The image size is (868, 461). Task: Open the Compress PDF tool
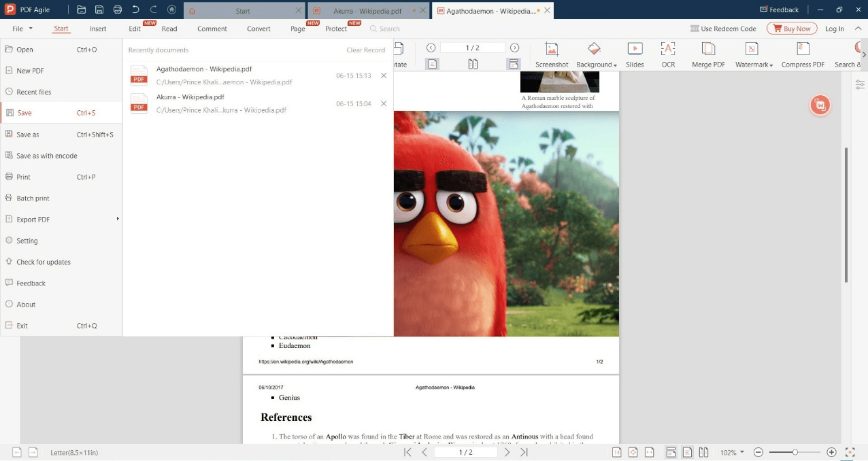[x=803, y=55]
